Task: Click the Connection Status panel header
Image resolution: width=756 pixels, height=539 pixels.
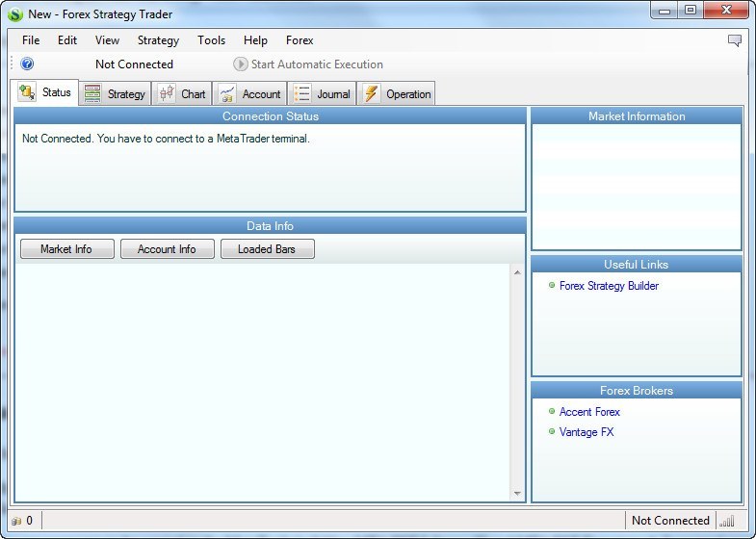Action: pos(270,116)
